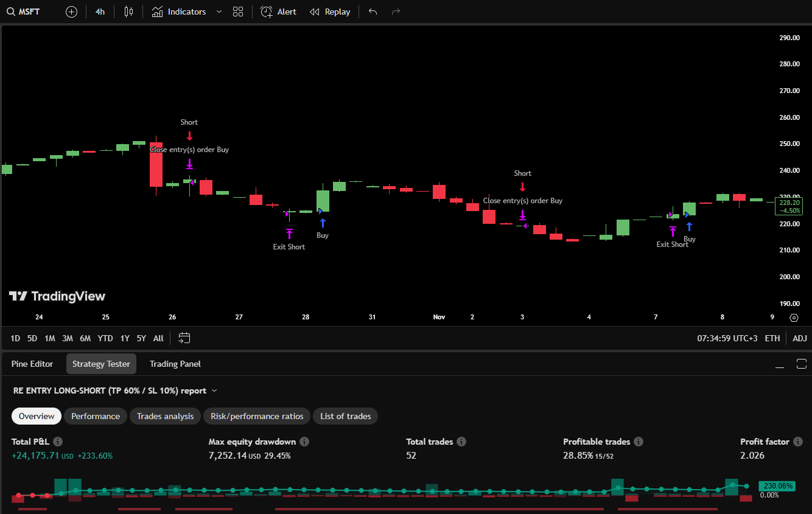Click the undo arrow icon
This screenshot has height=514, width=812.
(373, 12)
